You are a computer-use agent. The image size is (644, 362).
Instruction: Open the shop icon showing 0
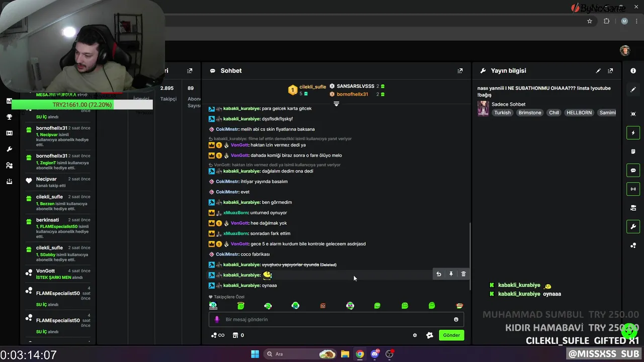click(x=238, y=335)
